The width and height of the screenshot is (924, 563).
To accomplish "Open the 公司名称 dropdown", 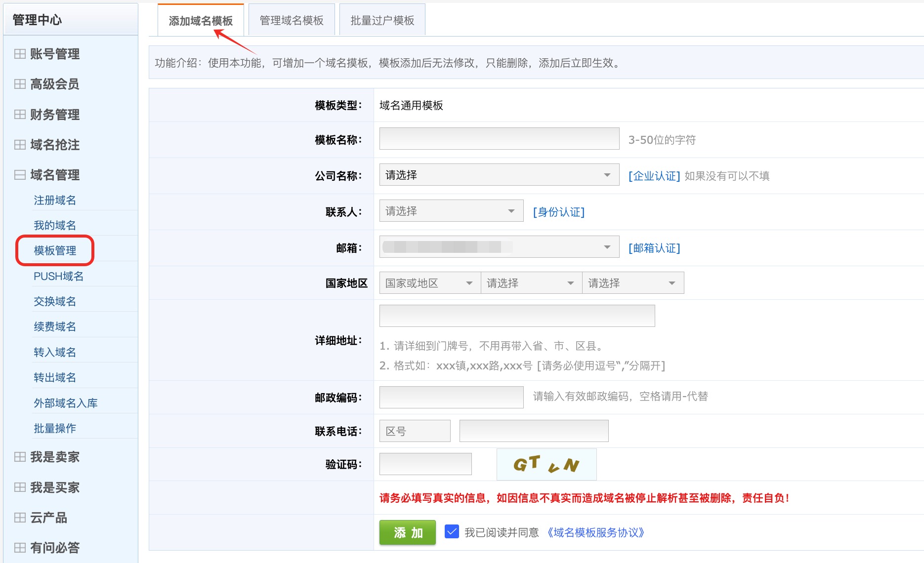I will 499,175.
